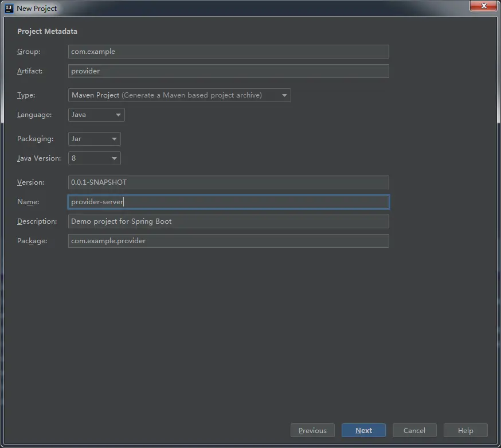
Task: Cancel the new project wizard
Action: (x=414, y=430)
